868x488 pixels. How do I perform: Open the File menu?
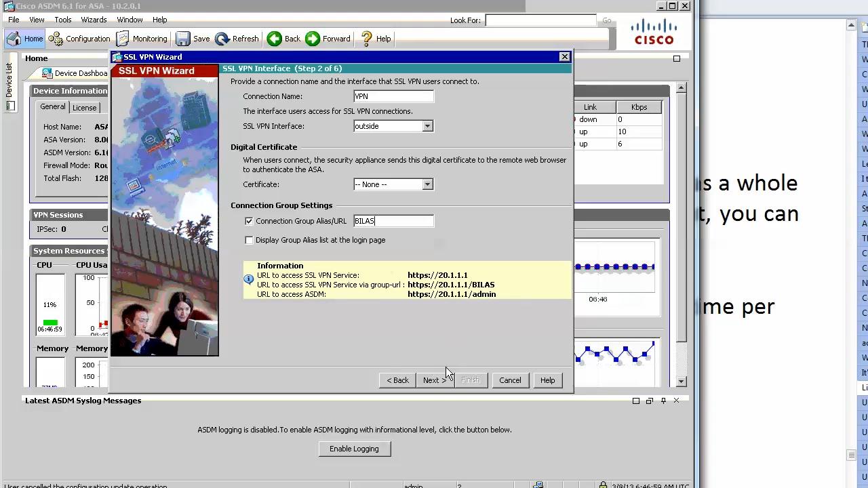[x=14, y=20]
